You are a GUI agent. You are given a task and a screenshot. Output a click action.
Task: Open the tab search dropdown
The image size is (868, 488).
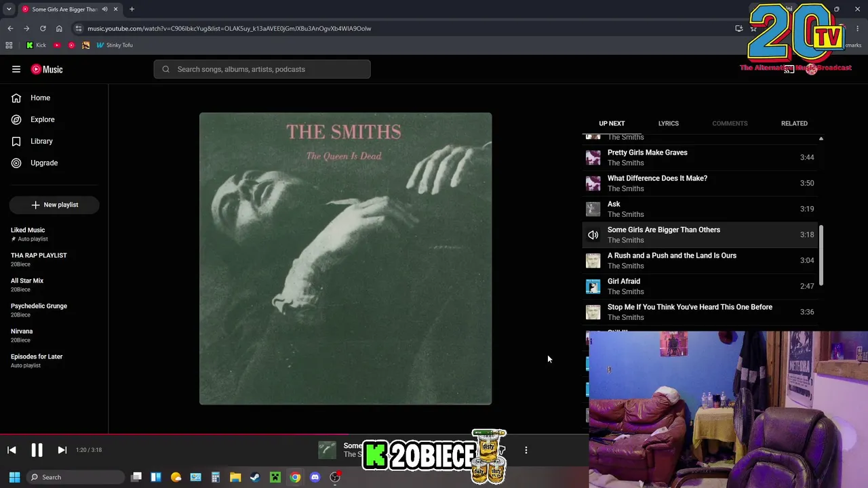(9, 9)
